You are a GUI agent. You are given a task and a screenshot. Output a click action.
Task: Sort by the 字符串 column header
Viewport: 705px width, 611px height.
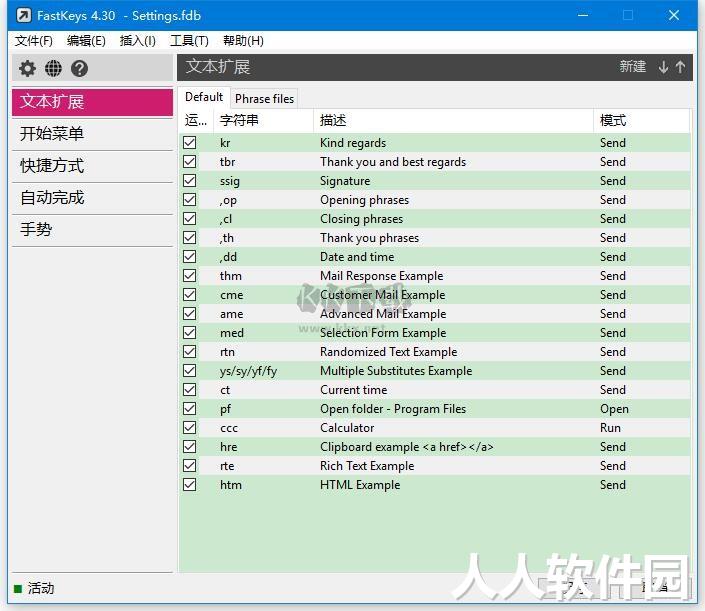[x=263, y=120]
